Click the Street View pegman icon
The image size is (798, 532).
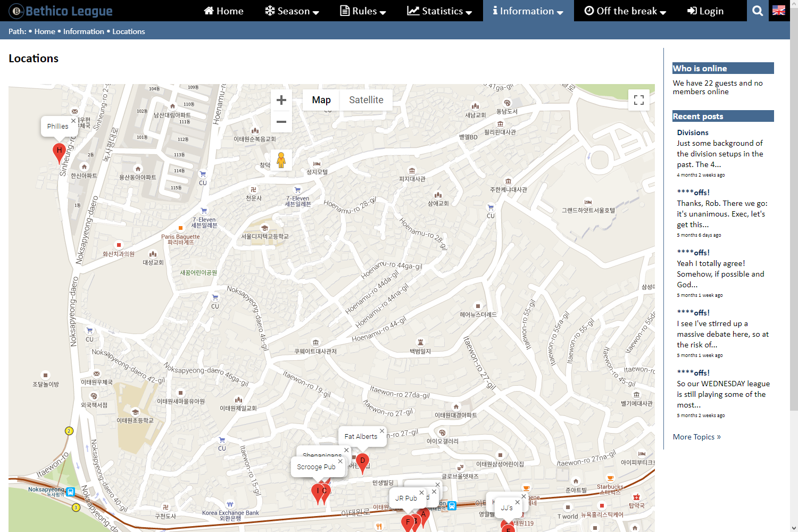pyautogui.click(x=281, y=160)
